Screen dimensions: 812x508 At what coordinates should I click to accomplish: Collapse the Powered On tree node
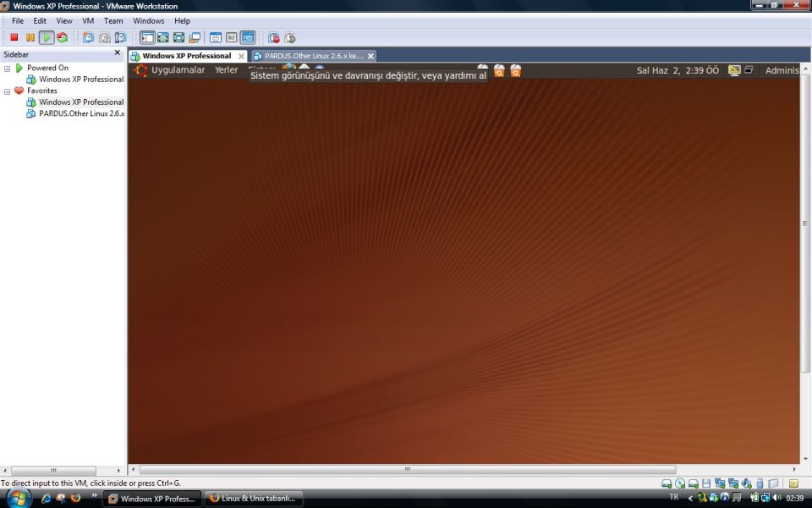click(x=8, y=69)
